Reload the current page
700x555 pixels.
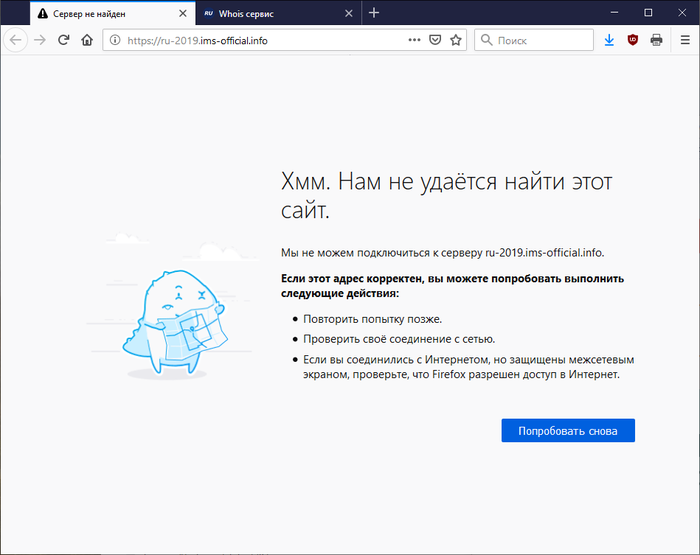coord(64,40)
